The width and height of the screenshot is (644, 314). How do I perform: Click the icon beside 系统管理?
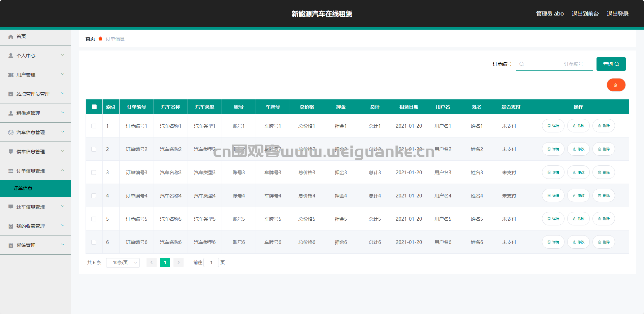click(11, 245)
